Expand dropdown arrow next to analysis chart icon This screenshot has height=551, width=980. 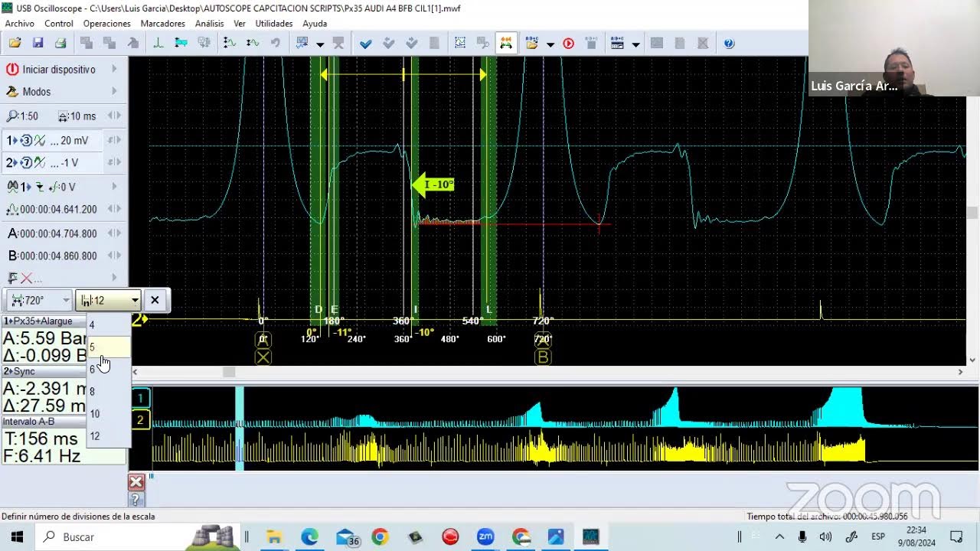tap(320, 44)
